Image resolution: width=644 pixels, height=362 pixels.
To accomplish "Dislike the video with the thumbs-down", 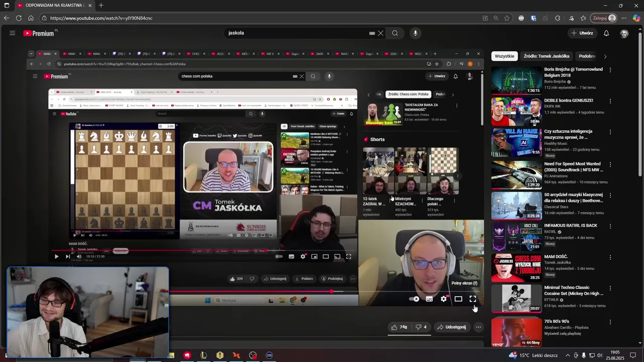I will pyautogui.click(x=421, y=327).
